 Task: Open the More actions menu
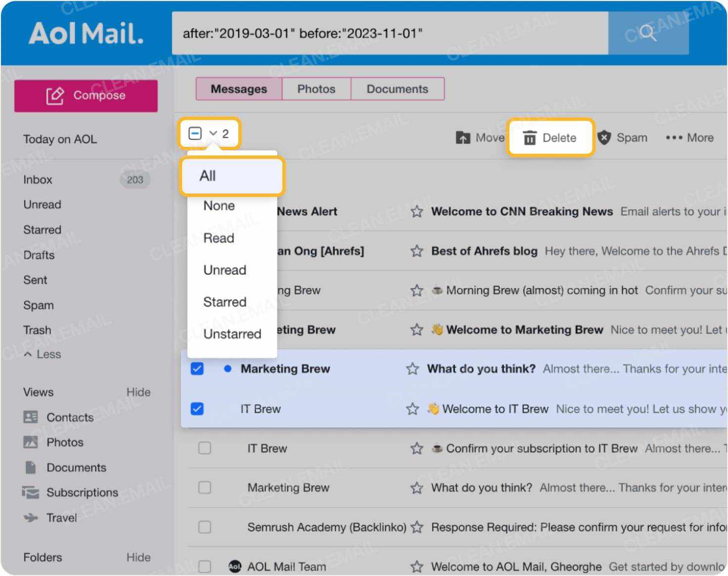[689, 138]
